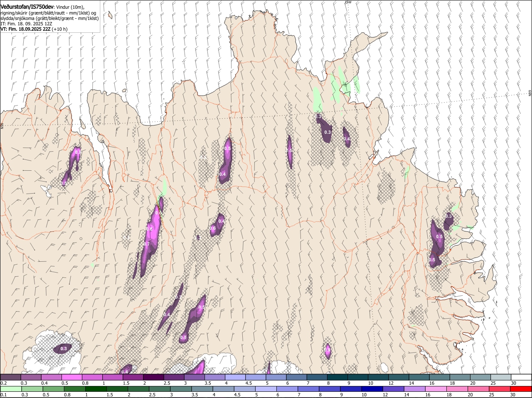Click the 0.6 snowfall contour label
Viewport: 532px width, 398px height.
click(212, 228)
